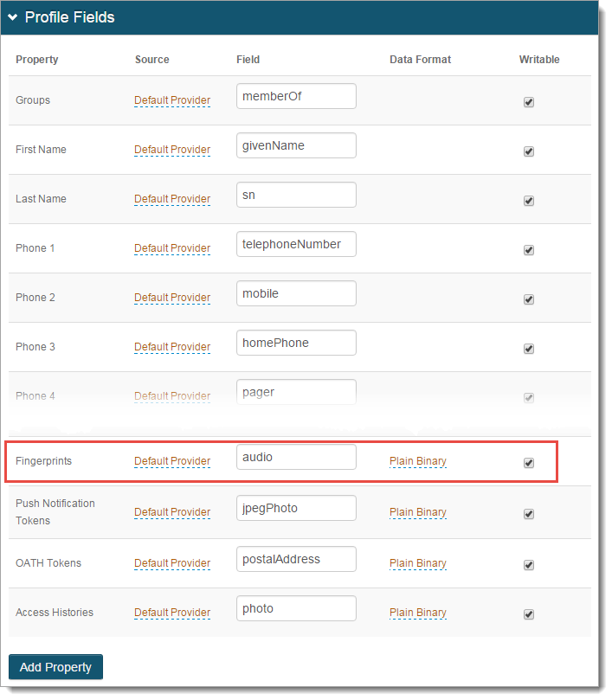This screenshot has height=700, width=612.
Task: Click the Add Property button
Action: pos(55,667)
